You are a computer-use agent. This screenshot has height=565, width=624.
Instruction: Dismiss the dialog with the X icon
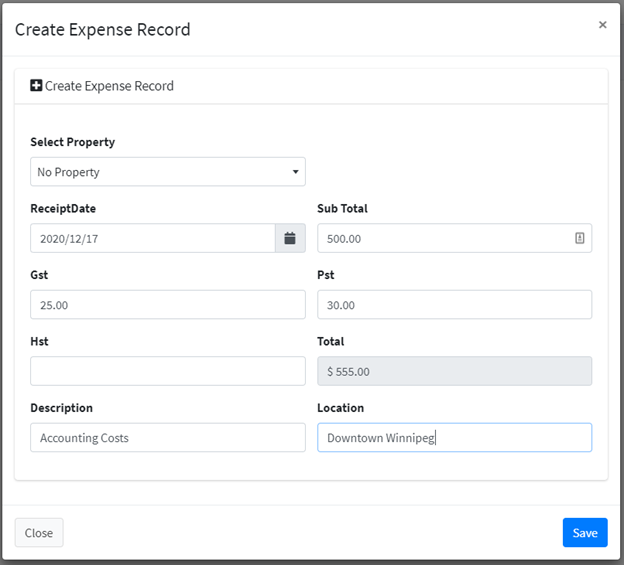click(603, 25)
